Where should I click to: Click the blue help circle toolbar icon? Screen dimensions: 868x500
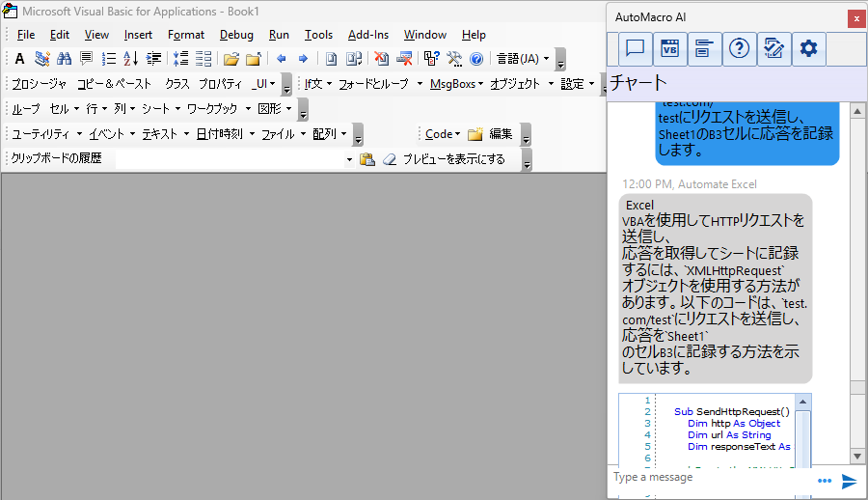(475, 59)
